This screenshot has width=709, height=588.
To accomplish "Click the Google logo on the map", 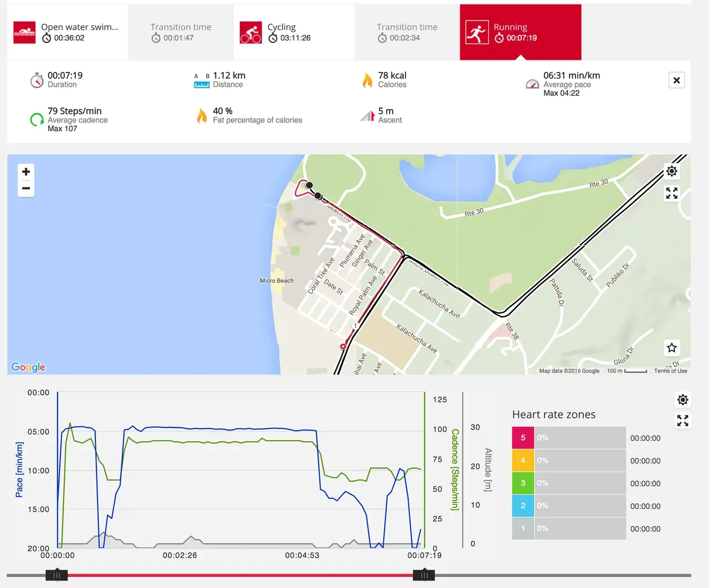I will [x=28, y=367].
